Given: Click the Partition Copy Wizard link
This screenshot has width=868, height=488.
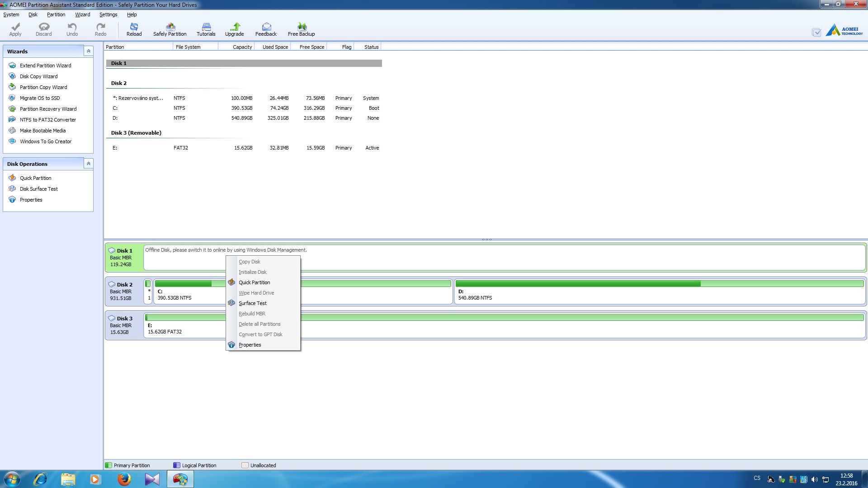Looking at the screenshot, I should pos(43,87).
